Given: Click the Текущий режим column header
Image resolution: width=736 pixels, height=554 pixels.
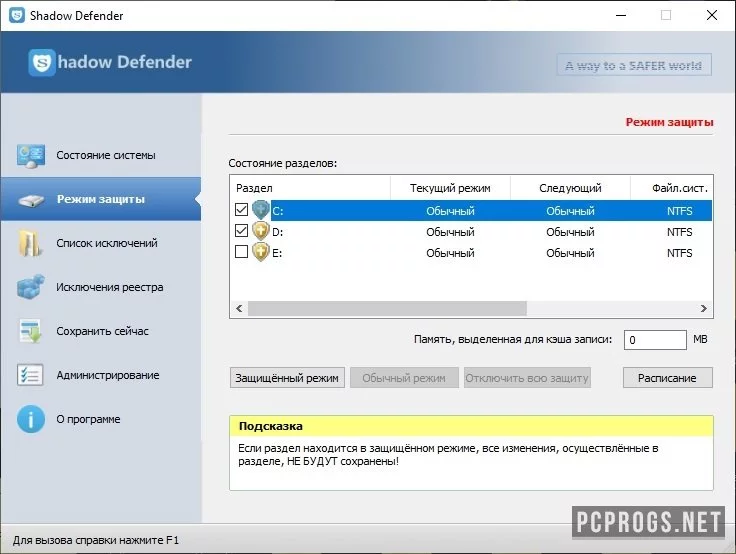Looking at the screenshot, I should pos(450,188).
